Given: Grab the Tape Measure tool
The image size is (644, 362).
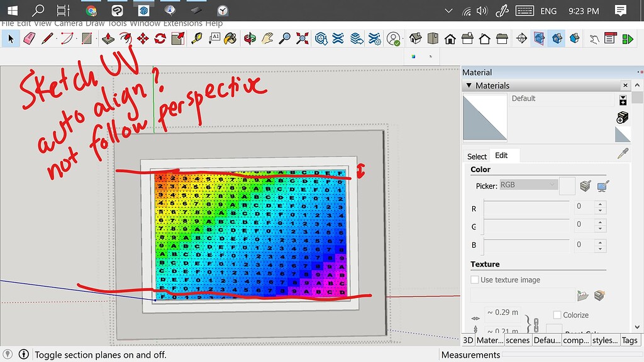Looking at the screenshot, I should [196, 38].
